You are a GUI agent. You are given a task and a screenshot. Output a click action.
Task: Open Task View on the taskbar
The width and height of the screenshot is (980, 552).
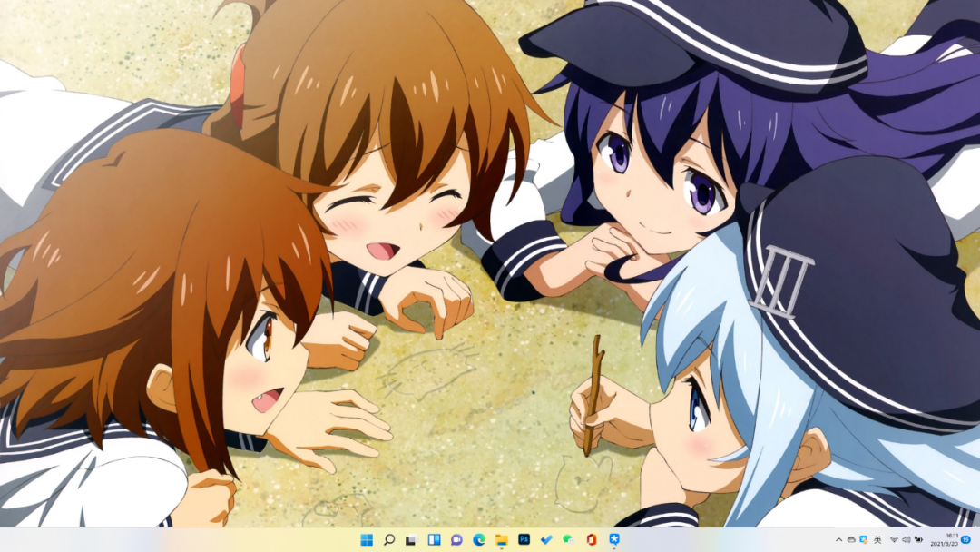point(411,539)
